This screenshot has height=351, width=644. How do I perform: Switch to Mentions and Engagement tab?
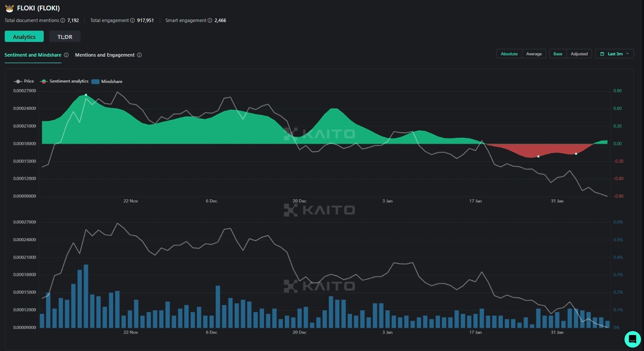105,55
